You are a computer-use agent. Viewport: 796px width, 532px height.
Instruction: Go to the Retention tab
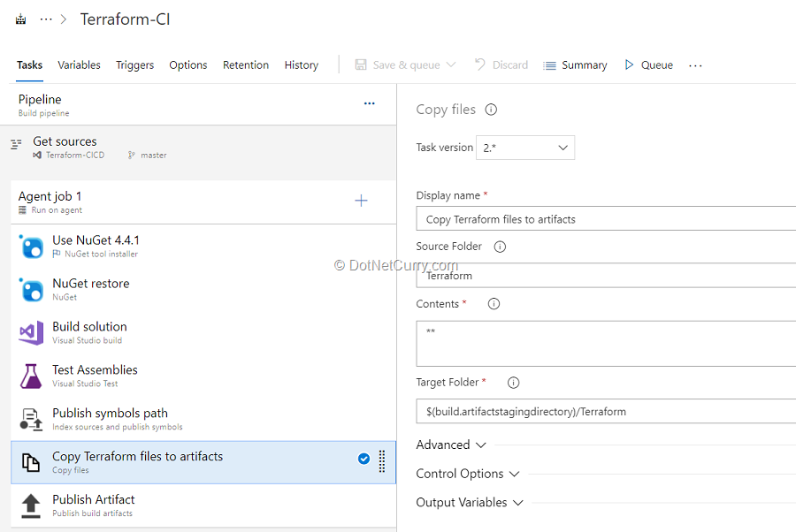click(246, 65)
